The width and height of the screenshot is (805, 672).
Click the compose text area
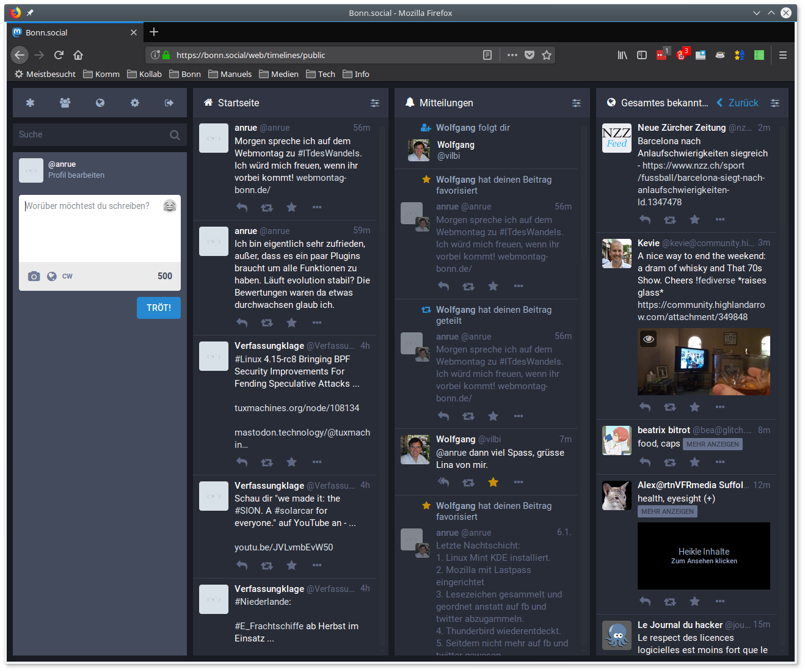[x=100, y=229]
